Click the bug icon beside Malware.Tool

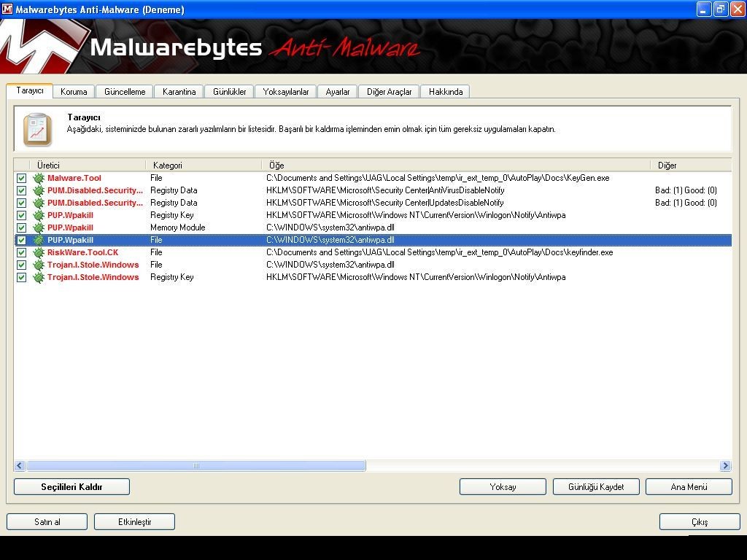[x=38, y=178]
